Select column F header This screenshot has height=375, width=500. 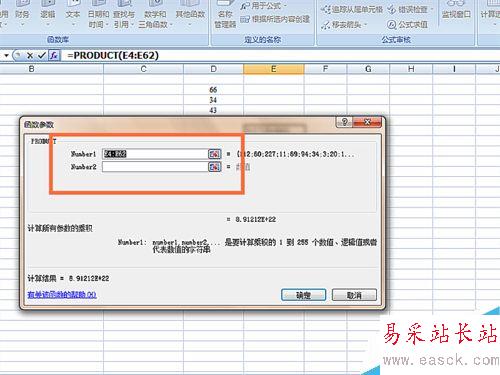(325, 69)
